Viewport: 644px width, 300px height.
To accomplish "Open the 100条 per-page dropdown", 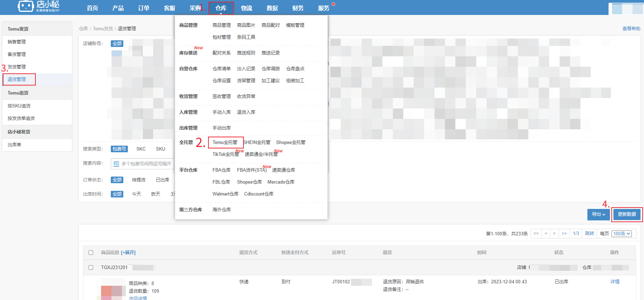I will (621, 234).
